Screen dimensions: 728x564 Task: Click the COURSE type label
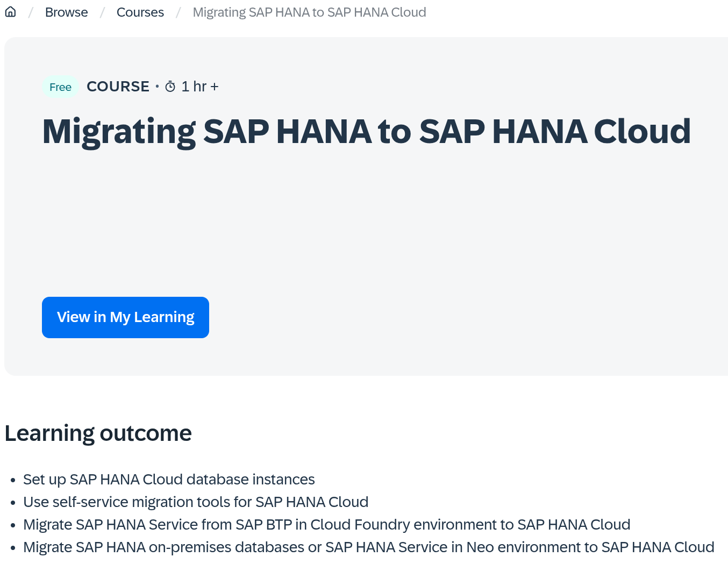[118, 87]
